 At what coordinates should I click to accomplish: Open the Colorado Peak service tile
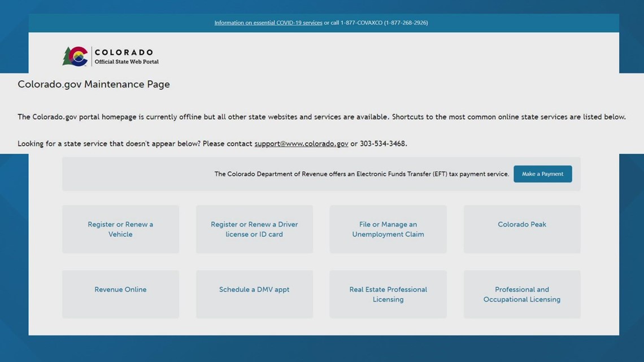tap(521, 229)
